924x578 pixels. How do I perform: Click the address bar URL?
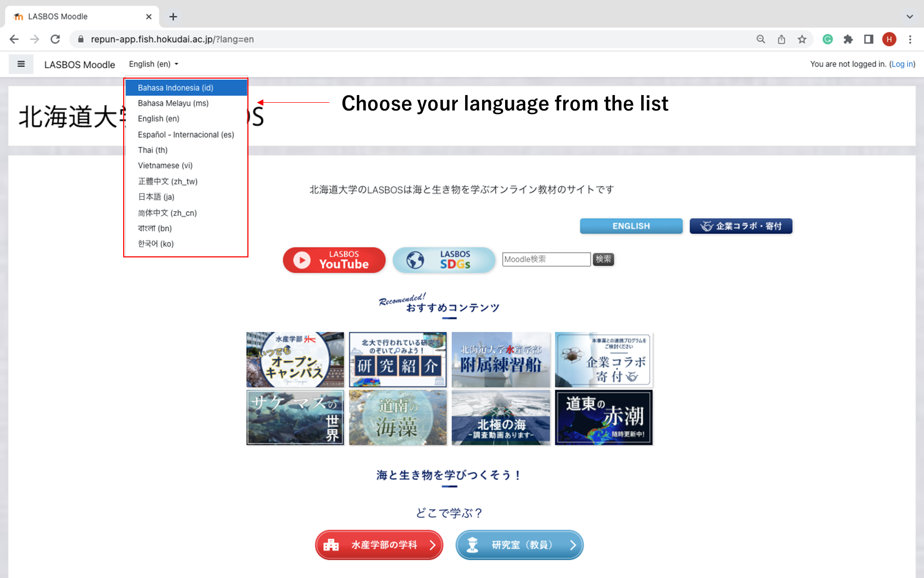[x=172, y=39]
